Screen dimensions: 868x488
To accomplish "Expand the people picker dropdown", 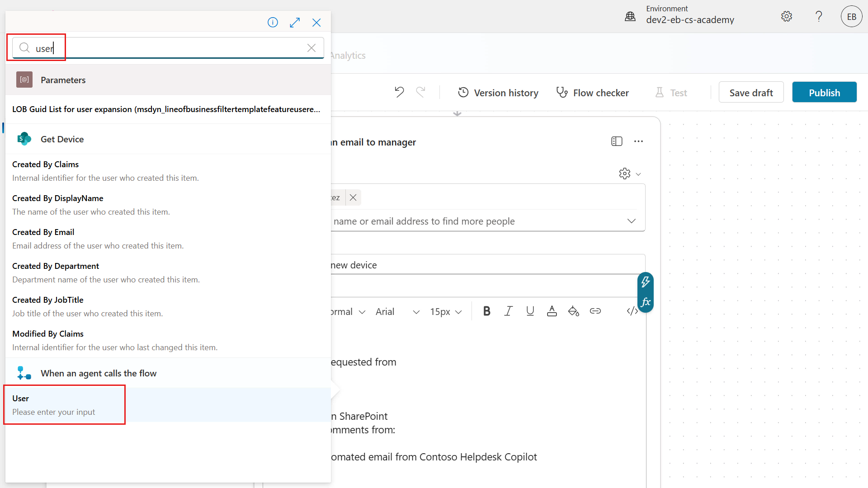I will pyautogui.click(x=632, y=221).
